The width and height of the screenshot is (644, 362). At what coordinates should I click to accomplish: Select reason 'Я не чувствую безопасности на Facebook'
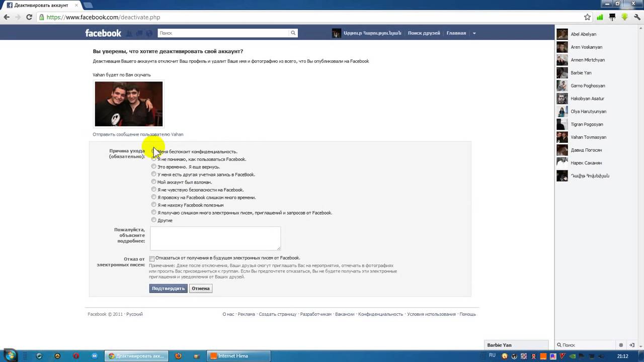(154, 190)
